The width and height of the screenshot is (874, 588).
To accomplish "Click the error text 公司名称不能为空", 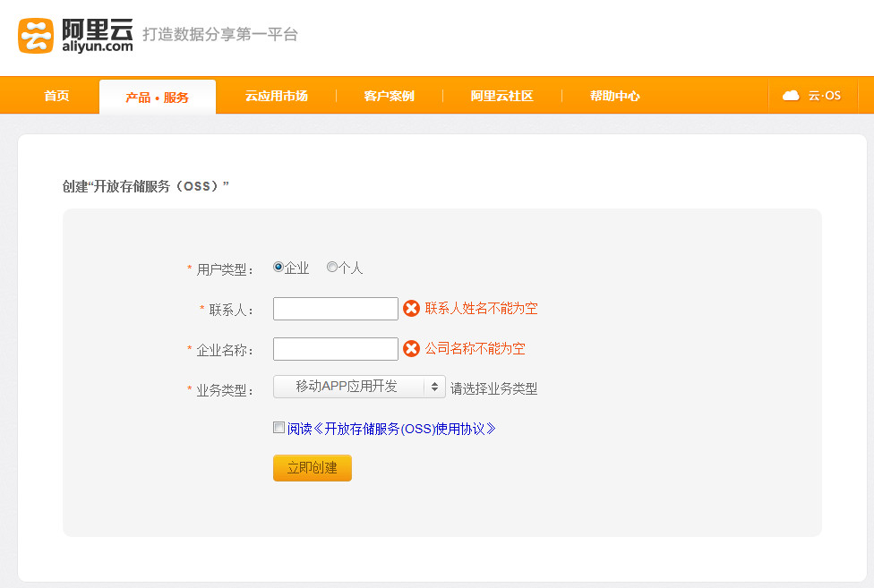I will (x=475, y=348).
